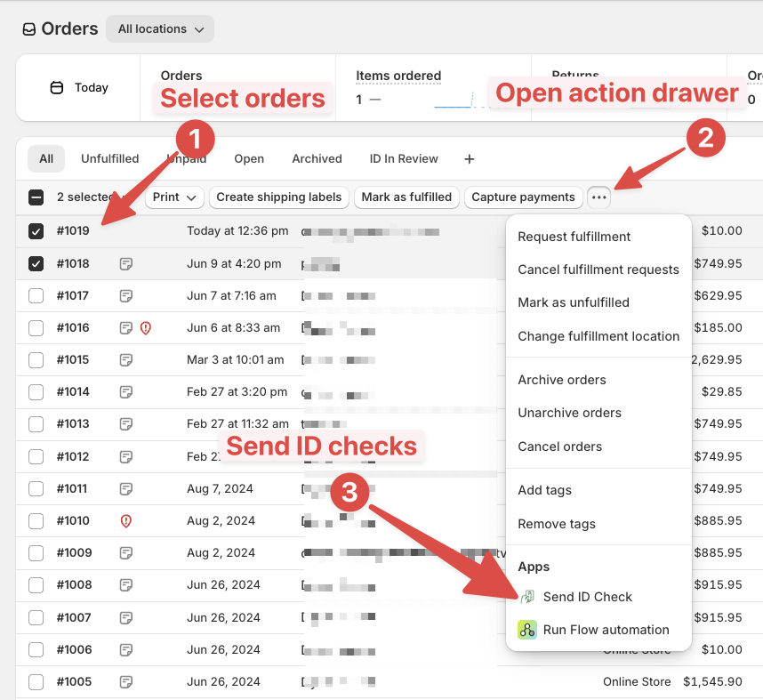Select the checkbox for order #1015

[x=36, y=359]
